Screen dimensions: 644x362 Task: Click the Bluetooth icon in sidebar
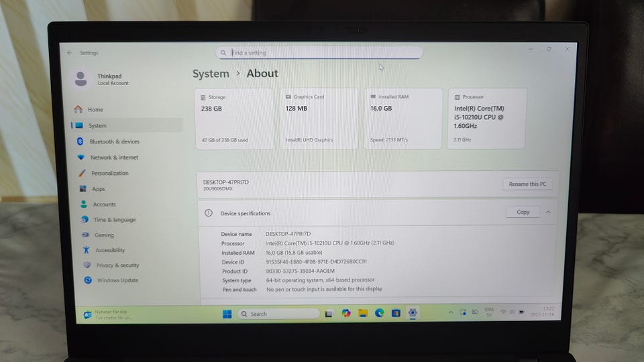point(80,141)
